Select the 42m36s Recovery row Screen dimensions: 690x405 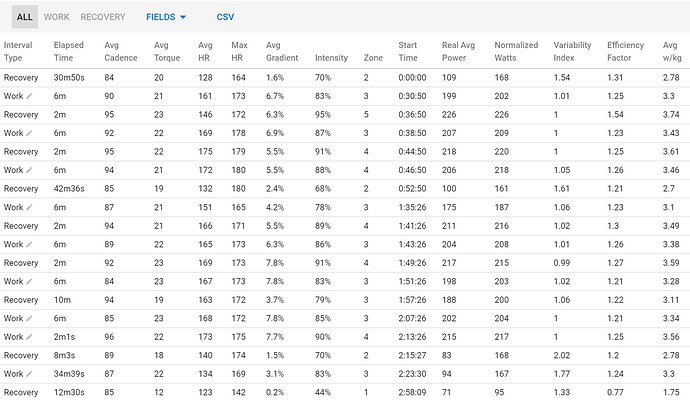click(x=345, y=188)
